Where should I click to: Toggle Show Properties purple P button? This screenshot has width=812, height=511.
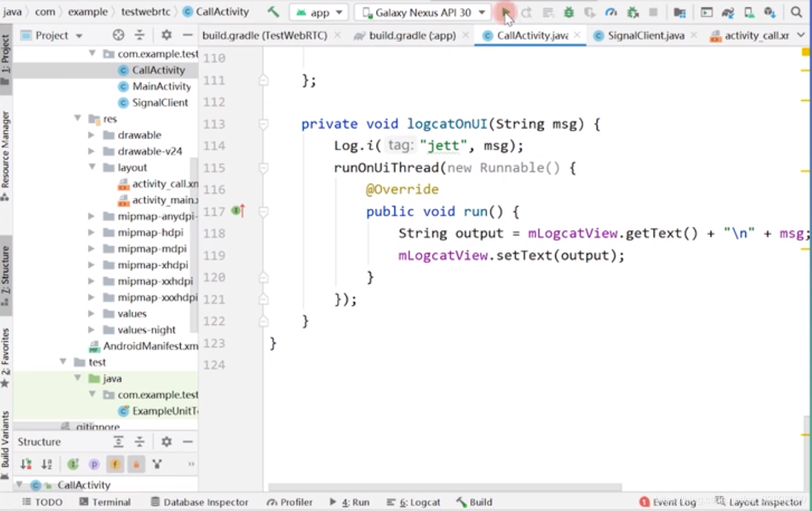coord(94,464)
